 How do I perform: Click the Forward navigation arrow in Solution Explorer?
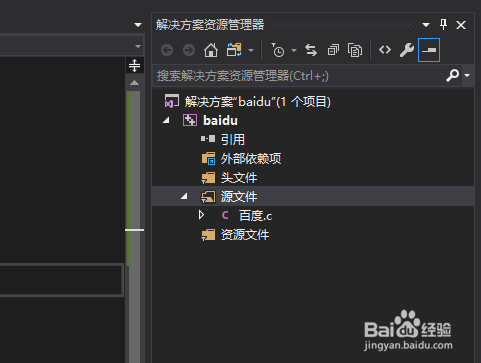(x=189, y=51)
